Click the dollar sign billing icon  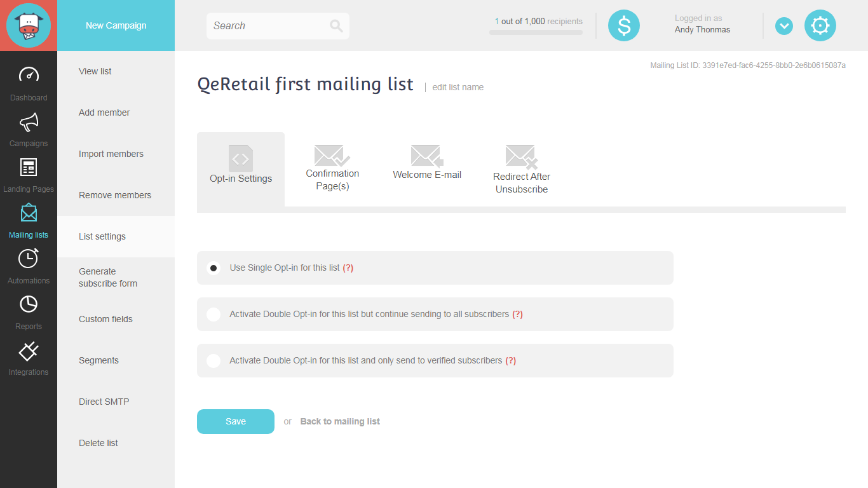tap(624, 25)
